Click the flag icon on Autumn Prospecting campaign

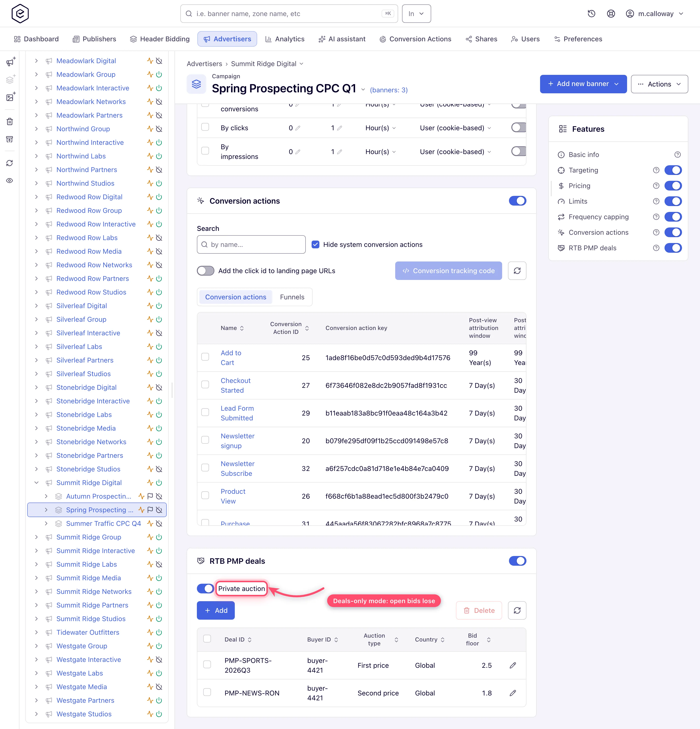(x=150, y=496)
